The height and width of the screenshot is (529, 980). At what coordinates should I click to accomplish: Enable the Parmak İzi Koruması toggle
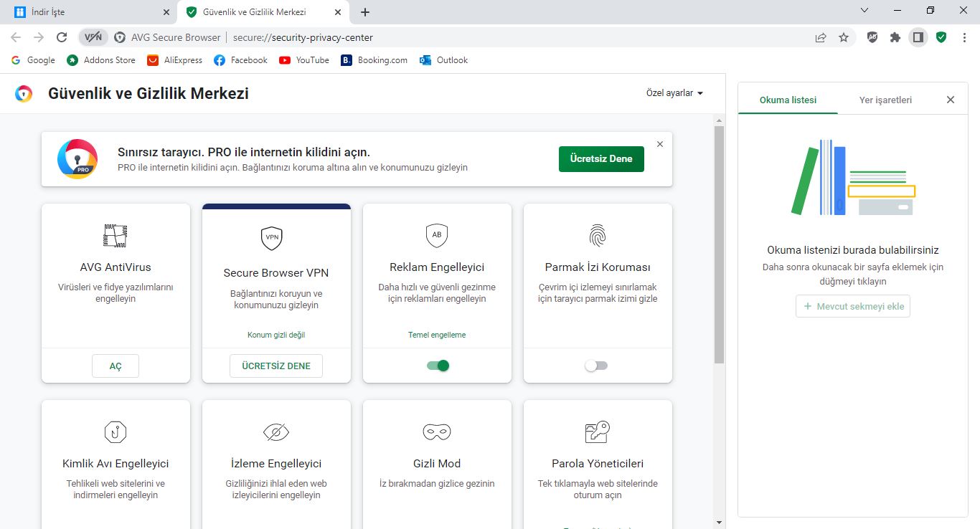click(597, 366)
